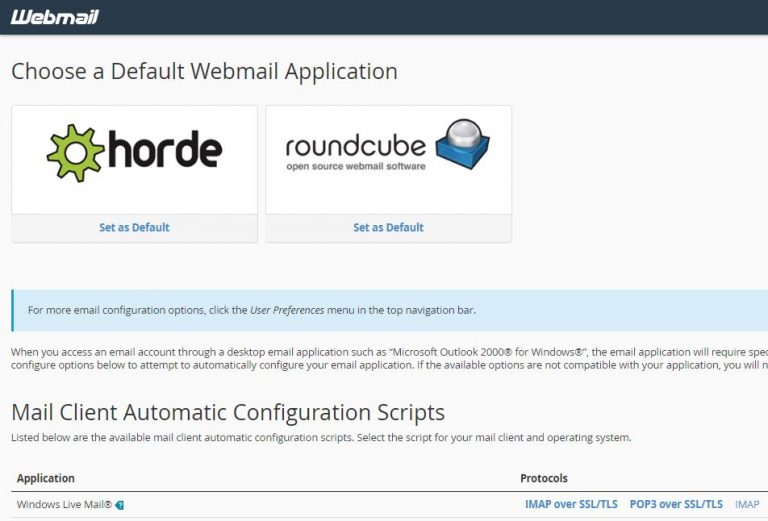Click 'Listed below are the available' description
This screenshot has width=768, height=521.
pyautogui.click(x=321, y=437)
